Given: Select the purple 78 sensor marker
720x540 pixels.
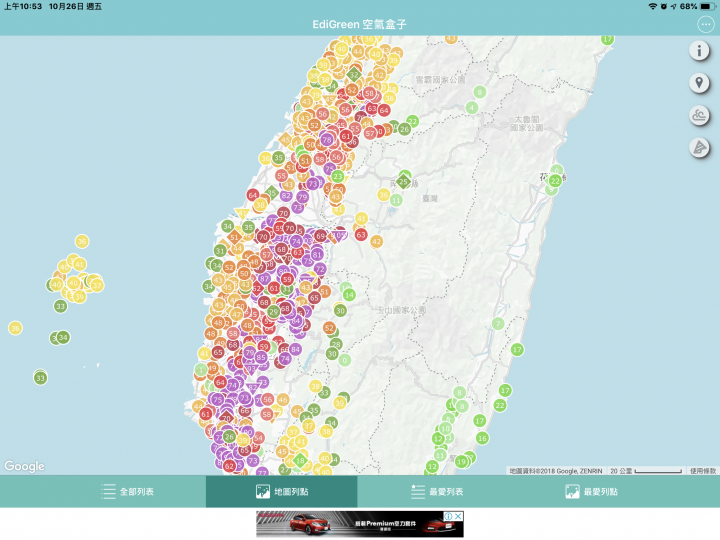Looking at the screenshot, I should tap(327, 140).
